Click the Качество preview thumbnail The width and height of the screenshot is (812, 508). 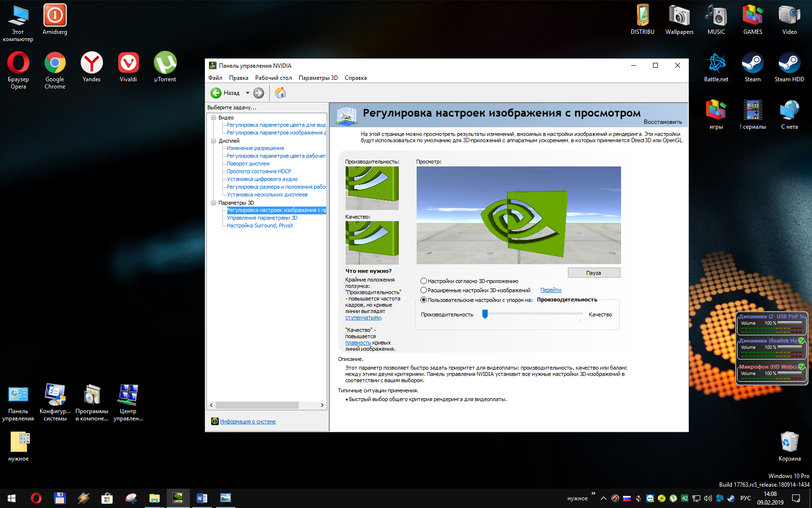(x=372, y=243)
